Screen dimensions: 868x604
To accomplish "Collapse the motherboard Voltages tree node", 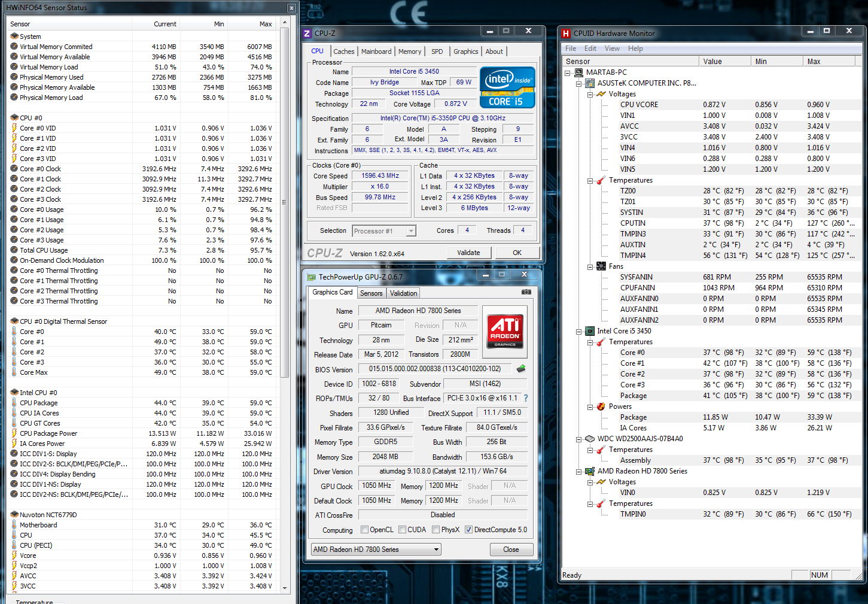I will pyautogui.click(x=590, y=94).
